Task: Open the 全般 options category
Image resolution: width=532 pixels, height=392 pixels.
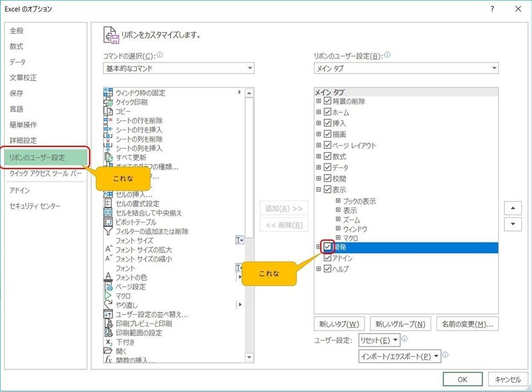Action: [45, 31]
